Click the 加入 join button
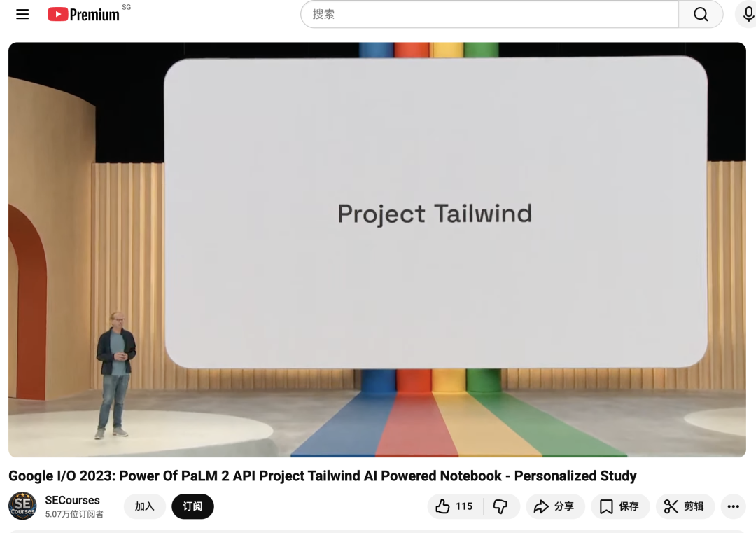Screen dimensions: 756x533 [145, 506]
